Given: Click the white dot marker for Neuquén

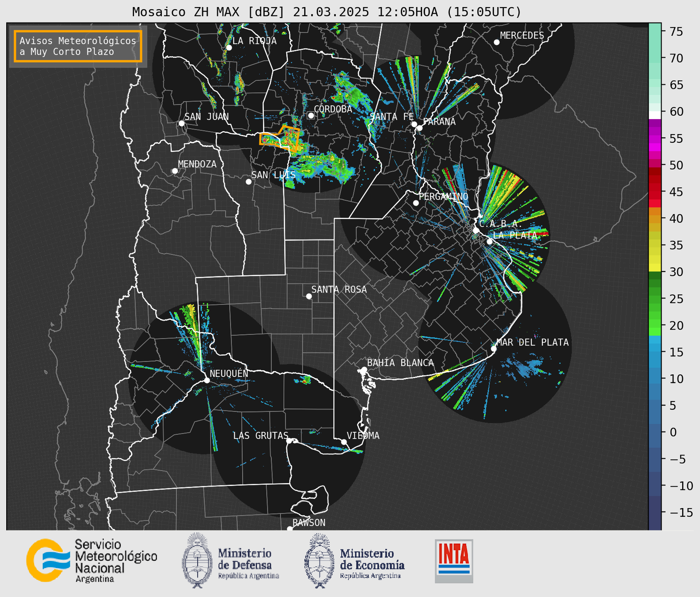Looking at the screenshot, I should click(x=207, y=380).
